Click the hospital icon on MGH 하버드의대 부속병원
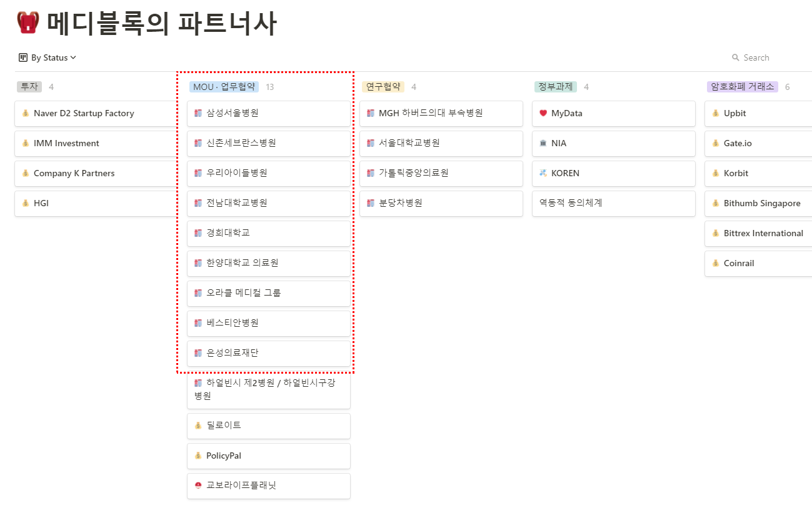 pyautogui.click(x=371, y=113)
